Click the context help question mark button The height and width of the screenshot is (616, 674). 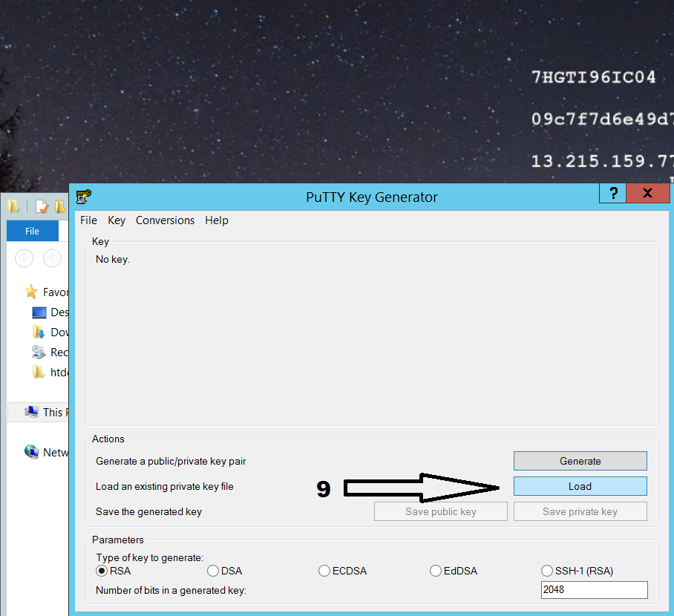click(x=613, y=194)
